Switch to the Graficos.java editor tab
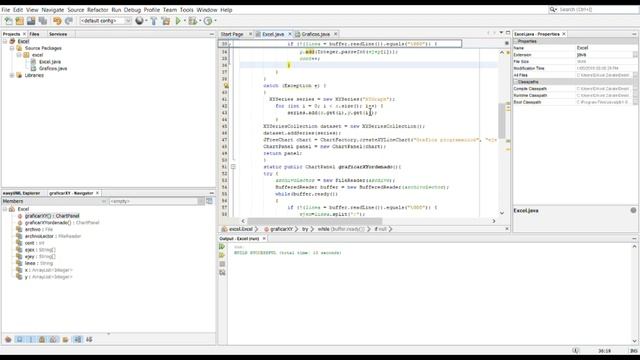This screenshot has width=640, height=360. [x=316, y=34]
